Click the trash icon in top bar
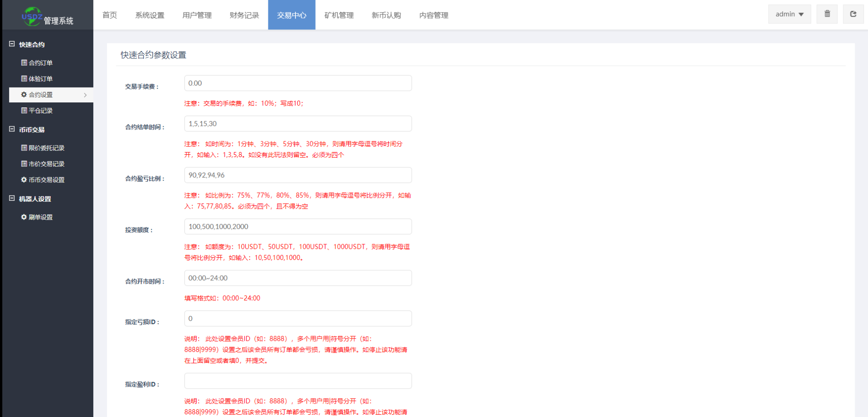 click(x=827, y=14)
